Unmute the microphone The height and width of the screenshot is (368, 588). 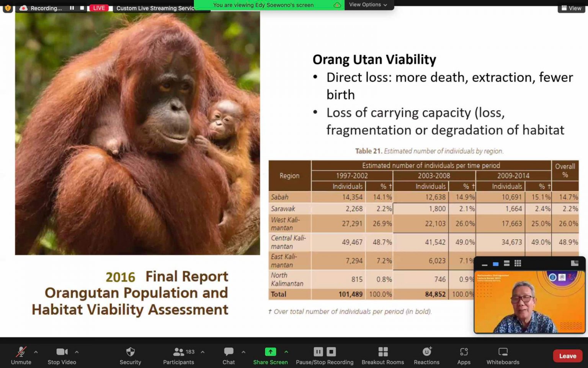pos(21,355)
